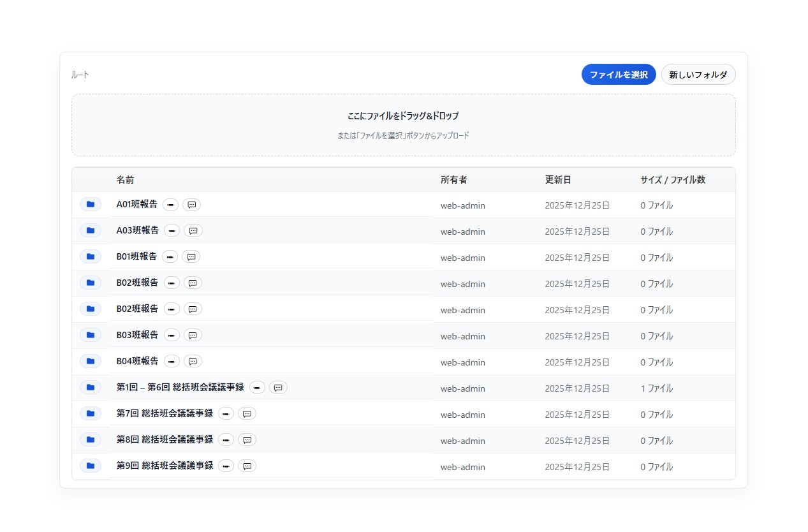Click the drag-and-drop file upload area

point(403,125)
